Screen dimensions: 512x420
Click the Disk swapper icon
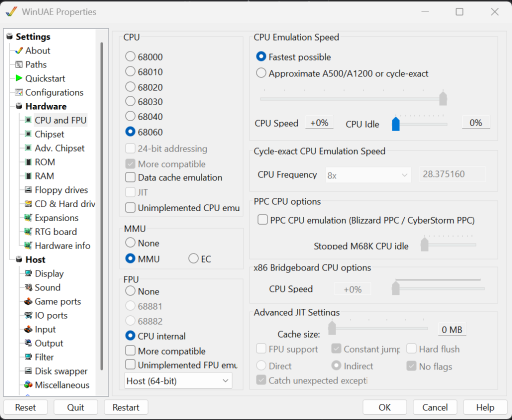pyautogui.click(x=28, y=371)
